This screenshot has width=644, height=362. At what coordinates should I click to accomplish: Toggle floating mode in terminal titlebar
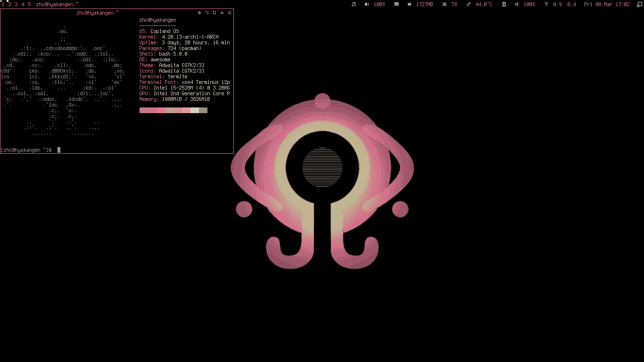click(x=199, y=13)
